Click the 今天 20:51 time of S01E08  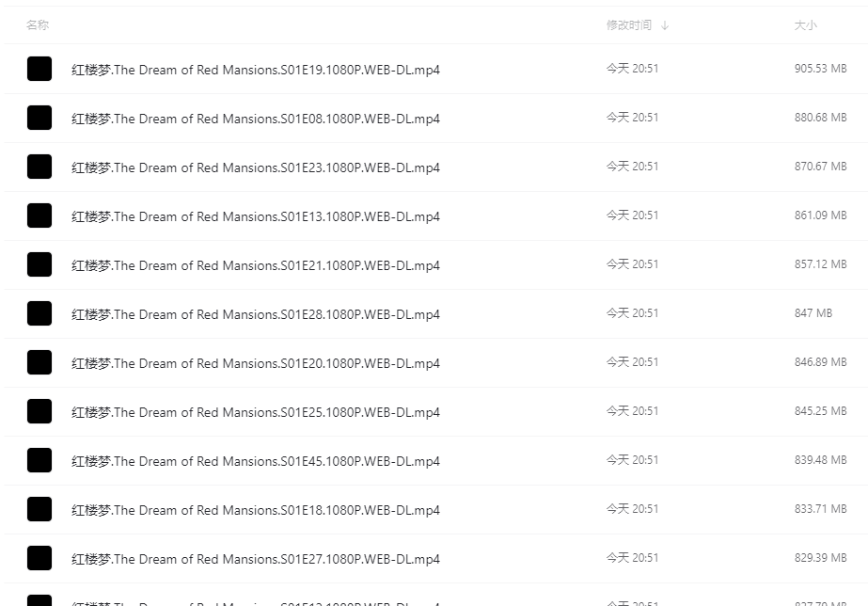pos(632,118)
